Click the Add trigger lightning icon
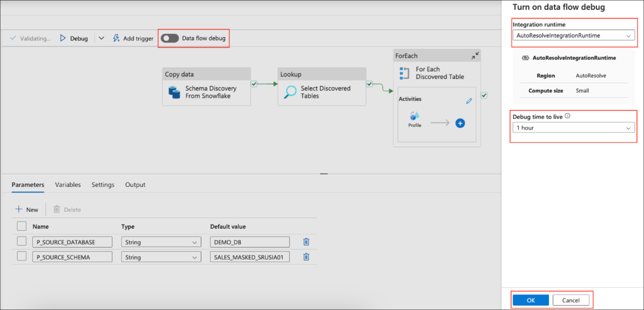This screenshot has width=644, height=310. tap(116, 38)
